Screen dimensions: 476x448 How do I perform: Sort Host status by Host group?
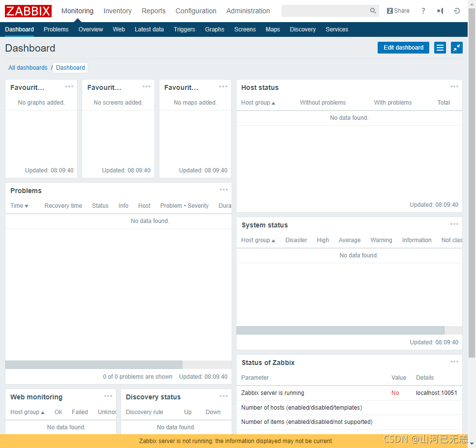point(258,103)
